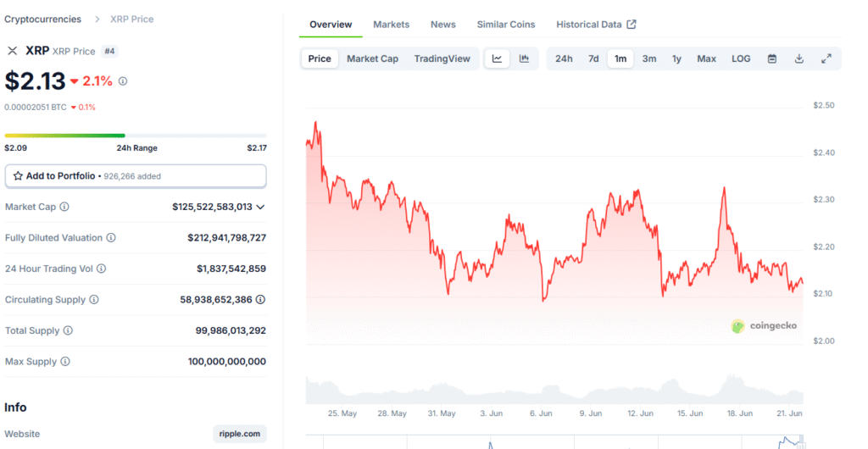Expand chart to fullscreen
The image size is (868, 449).
[x=826, y=58]
